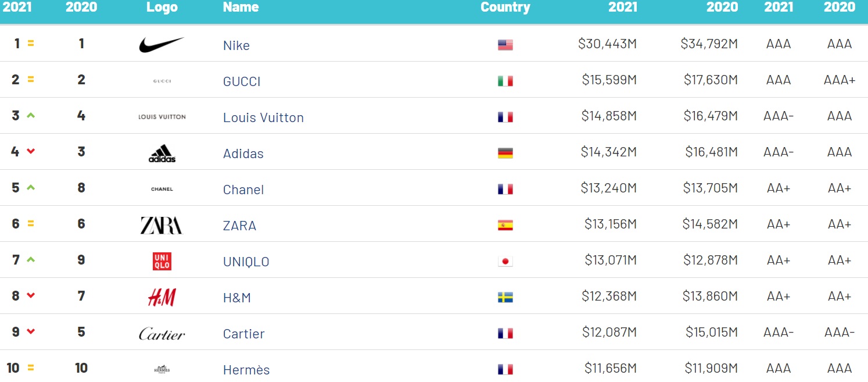The image size is (868, 382).
Task: Click the red H&M logo
Action: tap(162, 298)
